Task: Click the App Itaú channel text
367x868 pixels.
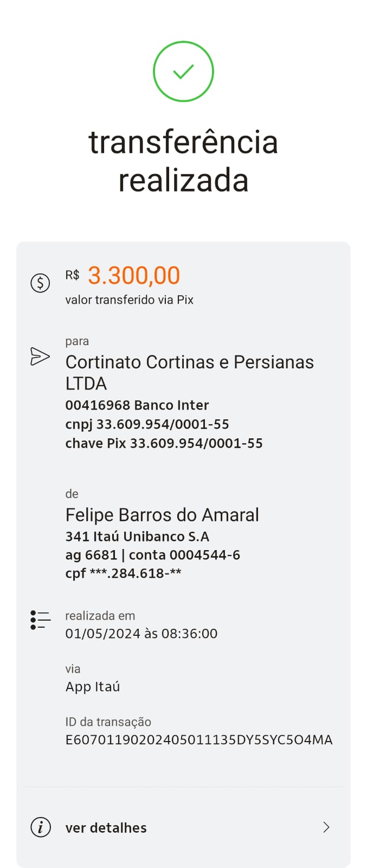Action: pyautogui.click(x=93, y=687)
